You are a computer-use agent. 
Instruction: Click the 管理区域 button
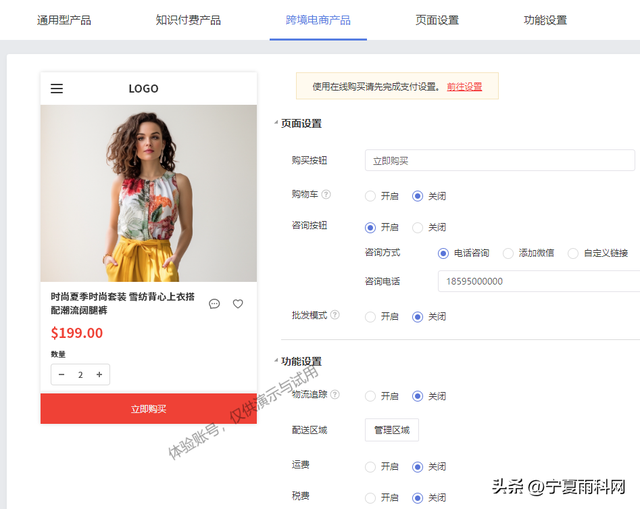[392, 430]
